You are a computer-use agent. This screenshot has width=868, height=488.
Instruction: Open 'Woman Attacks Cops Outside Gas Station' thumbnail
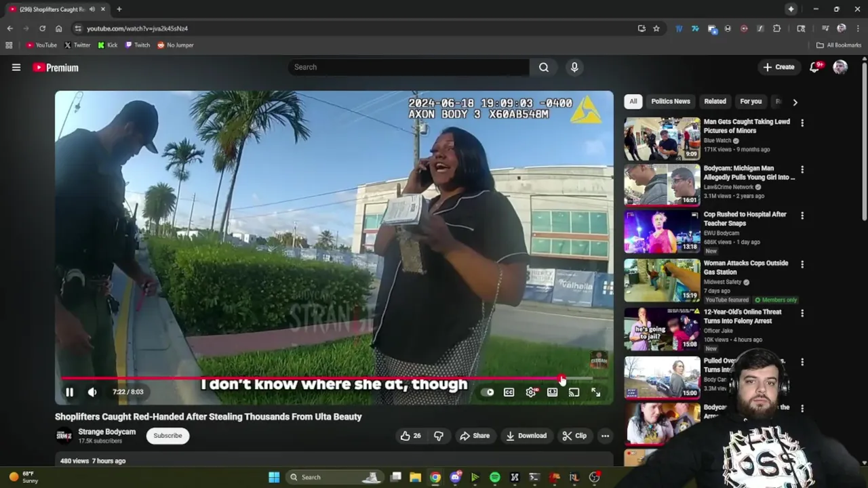662,280
